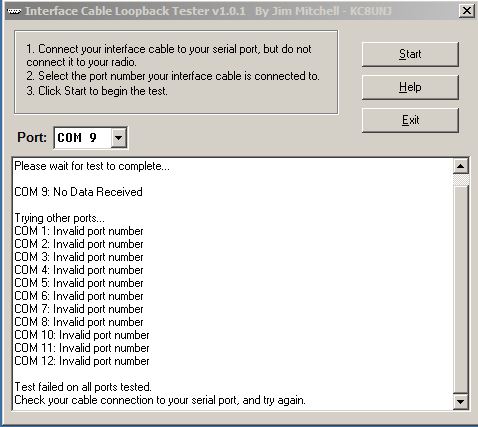Image resolution: width=478 pixels, height=427 pixels.
Task: Click the Start button to begin test
Action: tap(410, 54)
